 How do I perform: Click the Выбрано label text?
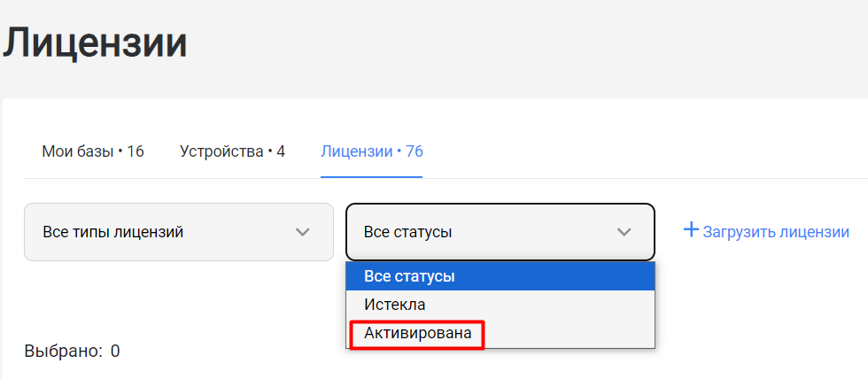pyautogui.click(x=64, y=351)
